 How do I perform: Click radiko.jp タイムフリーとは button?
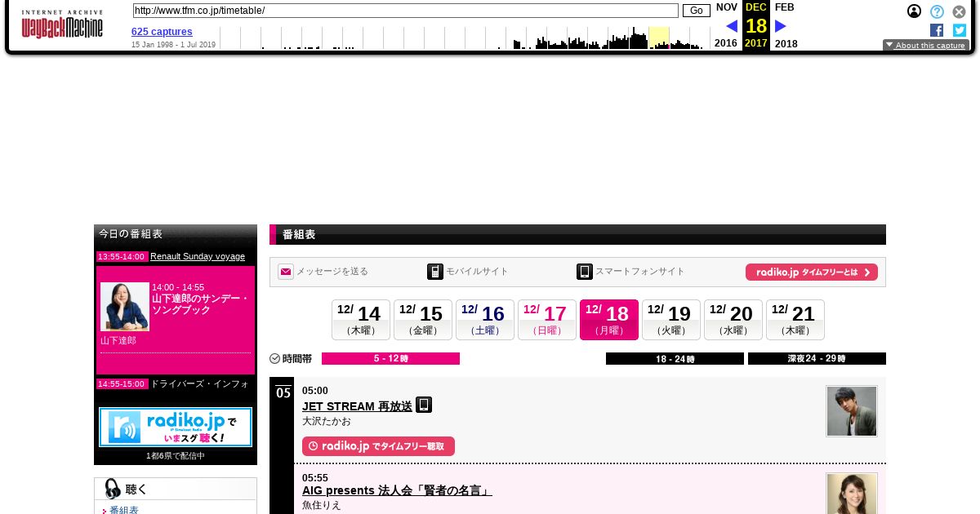click(812, 273)
